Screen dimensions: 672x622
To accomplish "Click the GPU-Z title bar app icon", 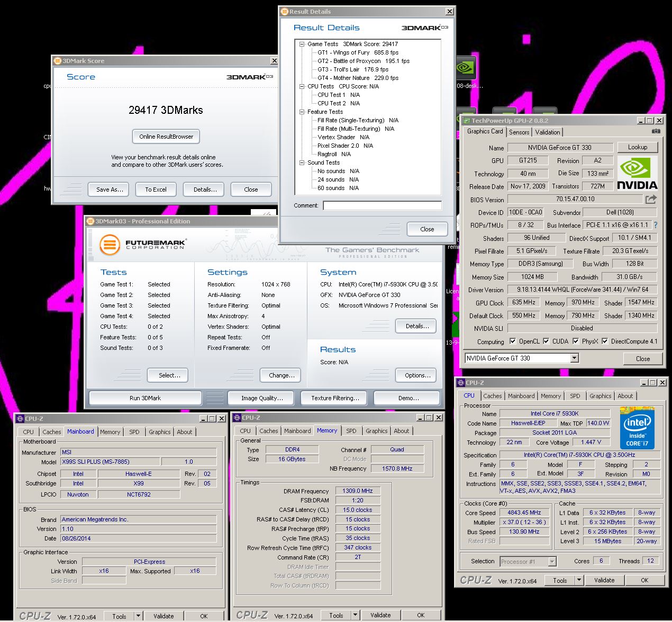I will click(x=467, y=120).
